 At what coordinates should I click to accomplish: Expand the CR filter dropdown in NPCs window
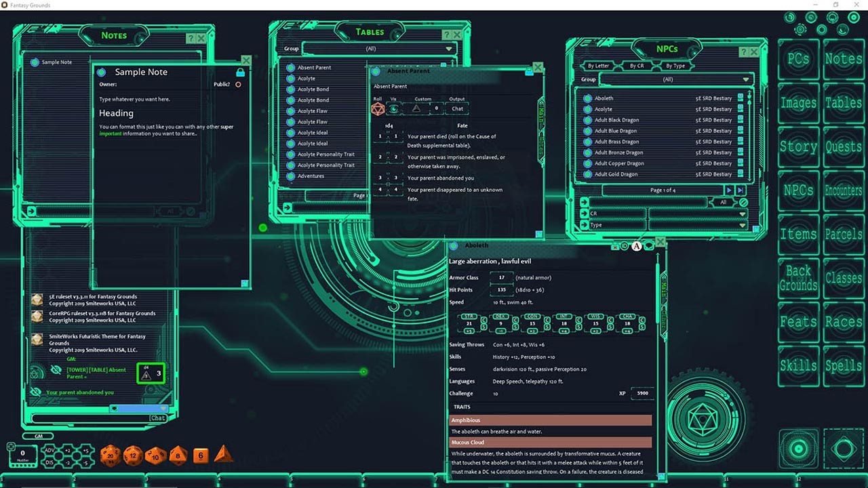click(x=742, y=213)
